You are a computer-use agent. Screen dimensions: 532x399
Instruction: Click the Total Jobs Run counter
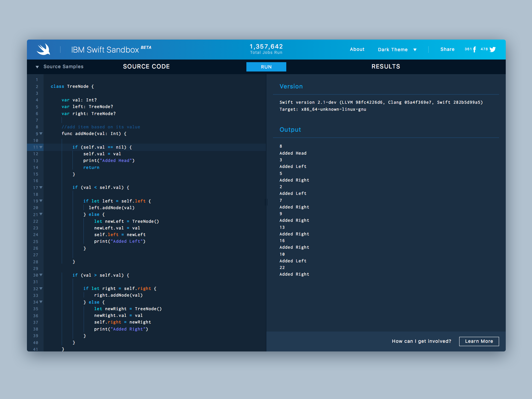pos(266,49)
